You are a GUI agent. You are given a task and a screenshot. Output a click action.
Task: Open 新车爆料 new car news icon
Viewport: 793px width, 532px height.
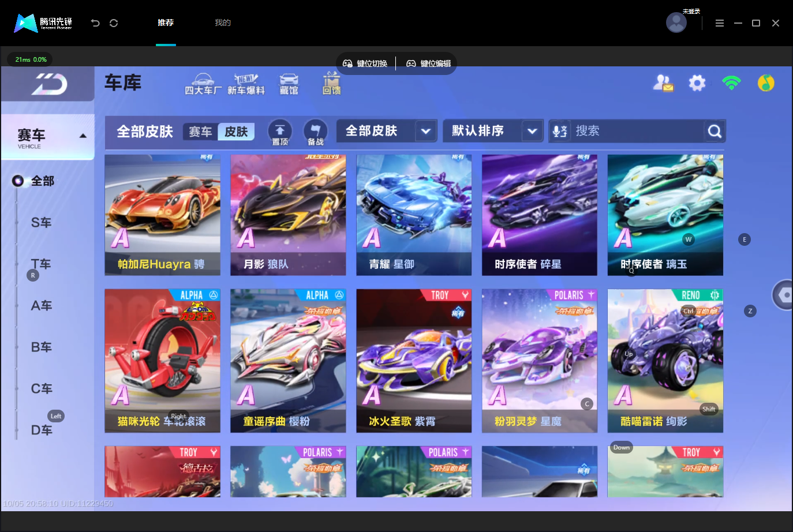[x=246, y=84]
